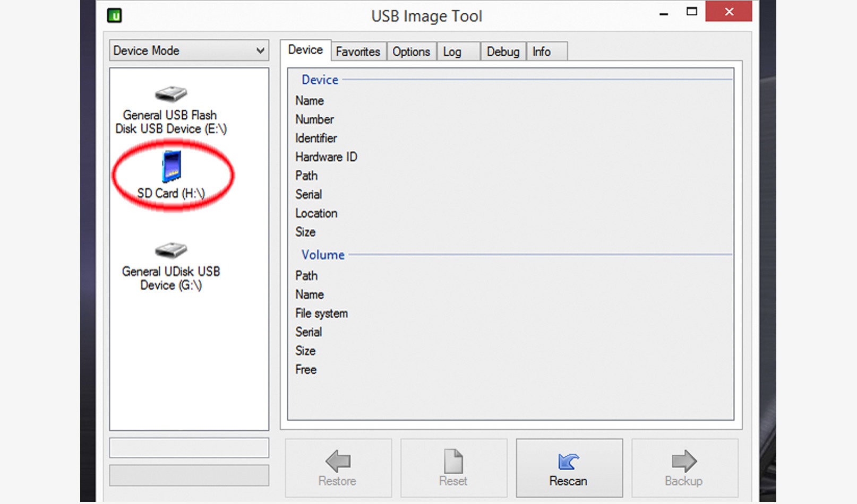The image size is (857, 504).
Task: Click the File system label
Action: point(321,314)
